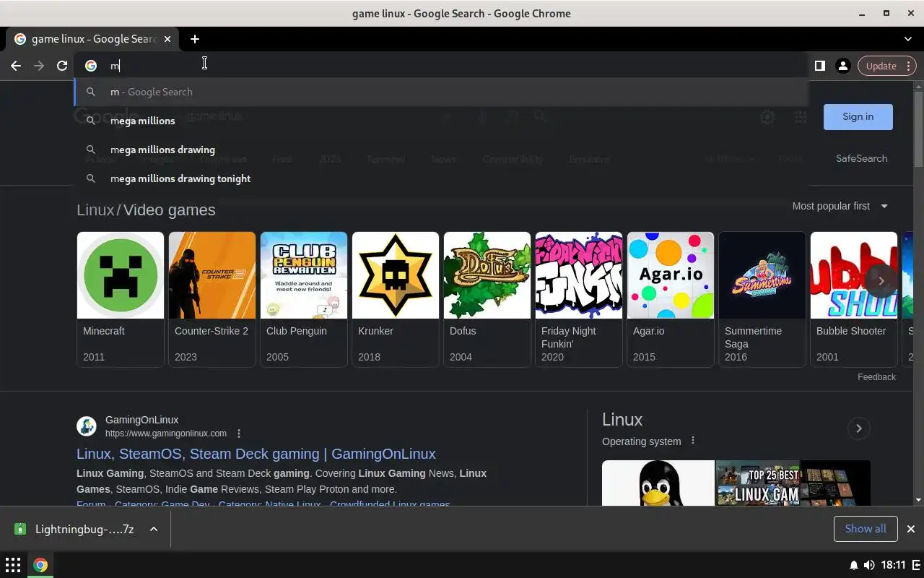Open SafeSearch settings

pyautogui.click(x=861, y=158)
